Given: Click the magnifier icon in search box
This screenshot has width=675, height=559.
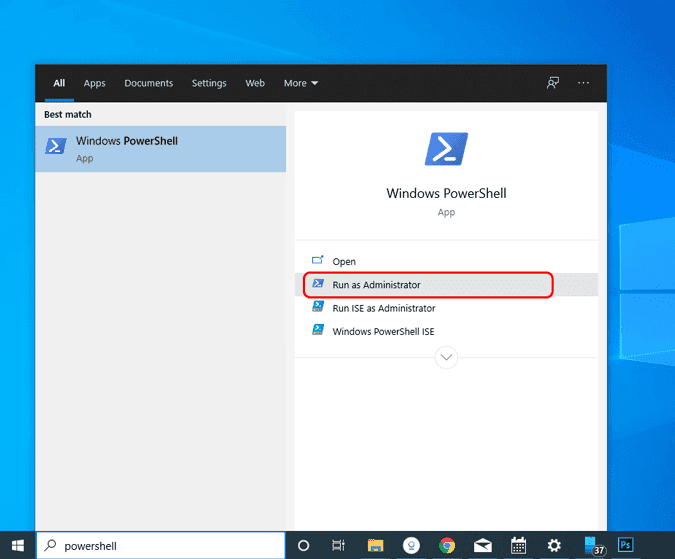Looking at the screenshot, I should (50, 545).
